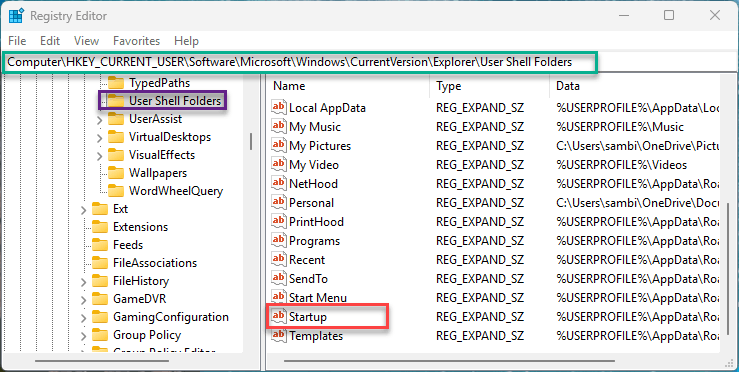The image size is (739, 372).
Task: Expand the UserAssist key
Action: click(99, 120)
